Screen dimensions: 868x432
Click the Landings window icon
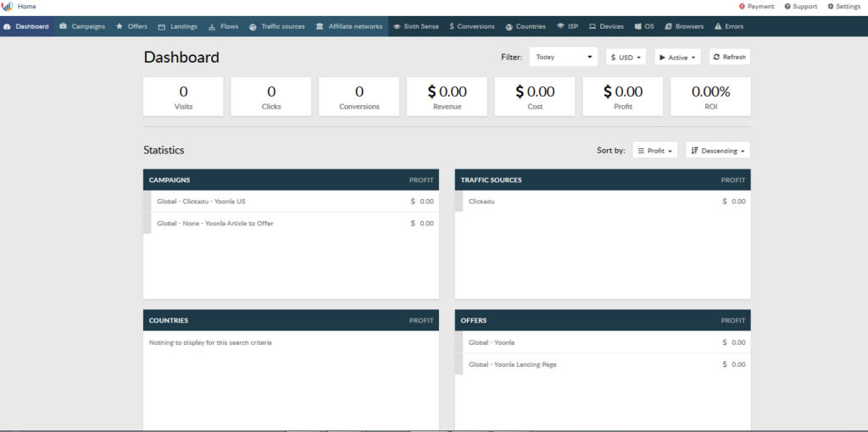pos(162,26)
